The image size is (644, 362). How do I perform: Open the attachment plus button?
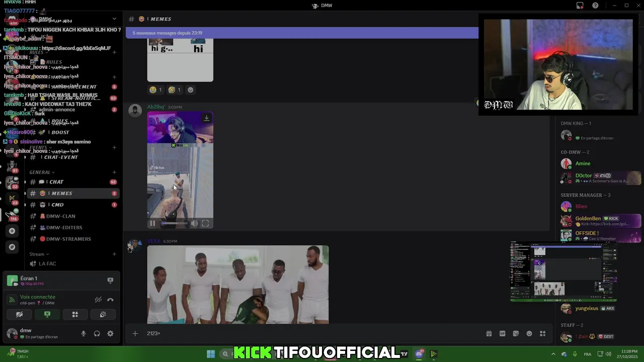click(135, 333)
